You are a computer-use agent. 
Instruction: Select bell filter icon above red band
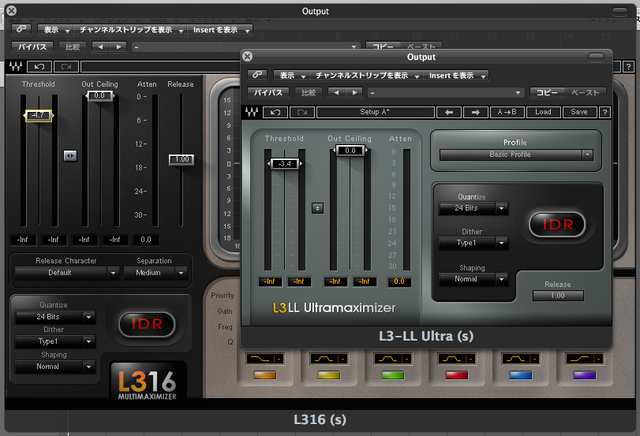[x=457, y=358]
